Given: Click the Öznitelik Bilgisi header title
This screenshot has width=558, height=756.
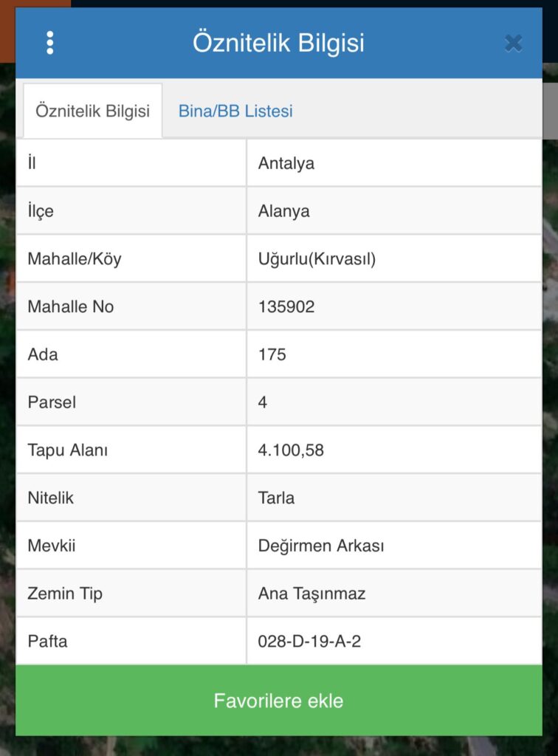Looking at the screenshot, I should pos(278,43).
